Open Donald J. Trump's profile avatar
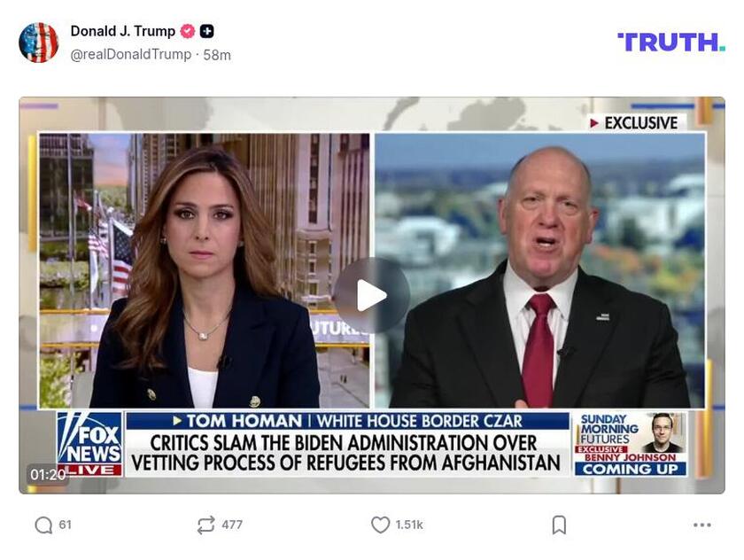This screenshot has height=560, width=744. 38,43
